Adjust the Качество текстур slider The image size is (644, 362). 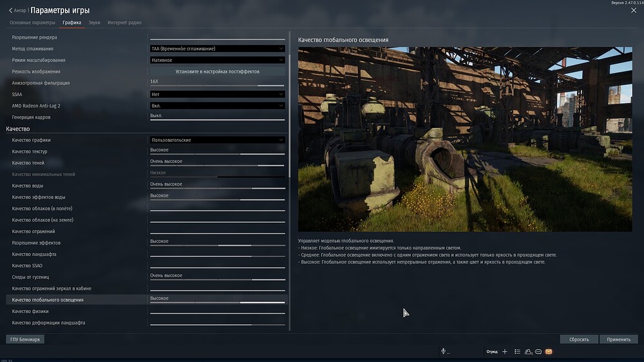click(x=217, y=154)
